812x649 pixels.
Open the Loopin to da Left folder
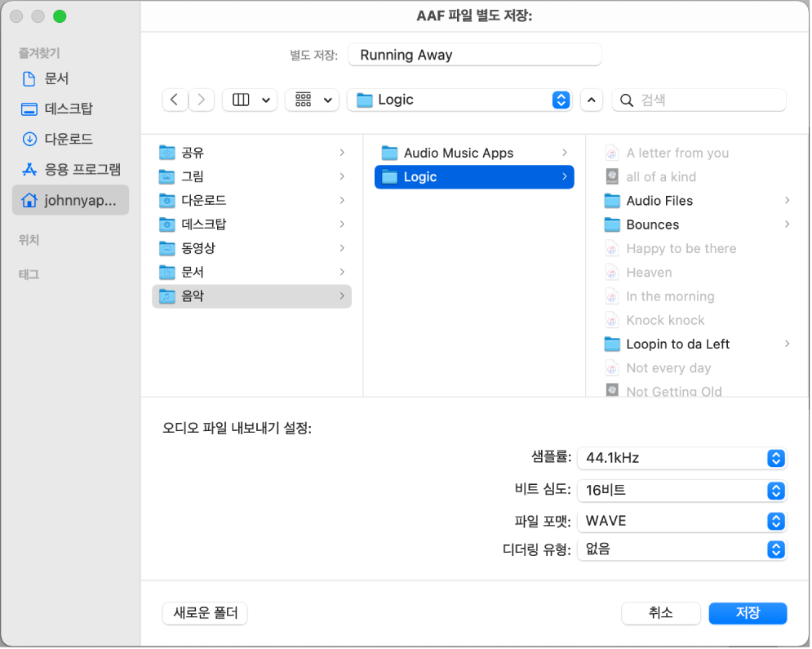click(696, 345)
